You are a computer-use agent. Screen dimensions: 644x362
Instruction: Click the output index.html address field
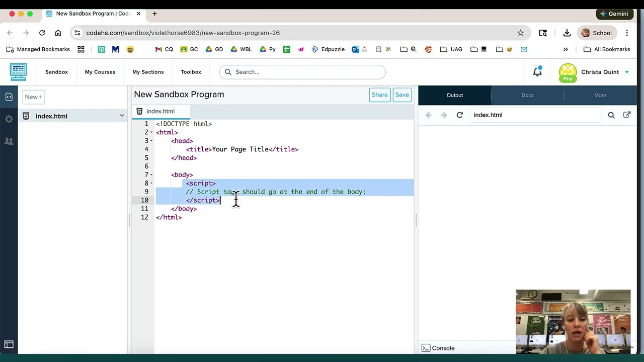535,115
